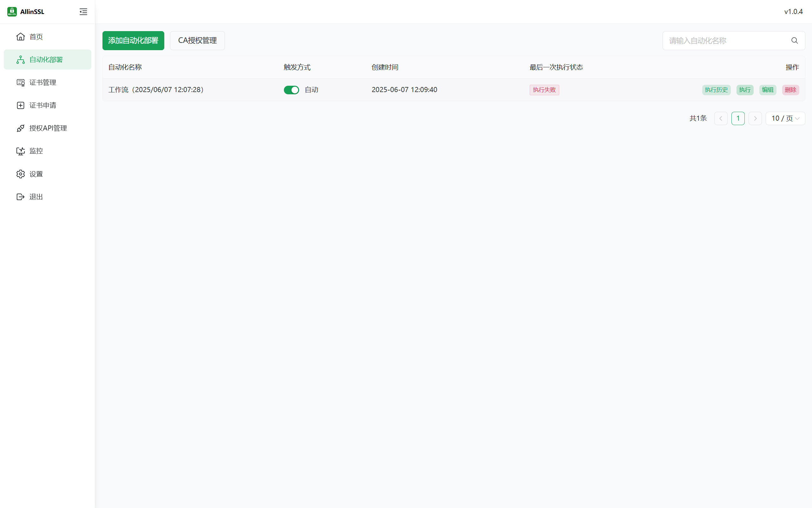Viewport: 812px width, 508px height.
Task: Click the 自动化名称 column header
Action: click(x=125, y=67)
